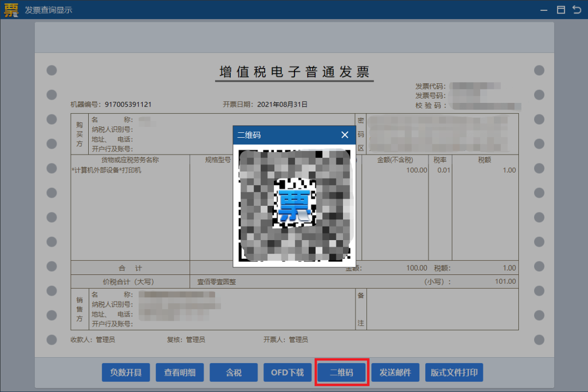Click the 价税合计(大写) label
The width and height of the screenshot is (588, 392).
pos(128,281)
